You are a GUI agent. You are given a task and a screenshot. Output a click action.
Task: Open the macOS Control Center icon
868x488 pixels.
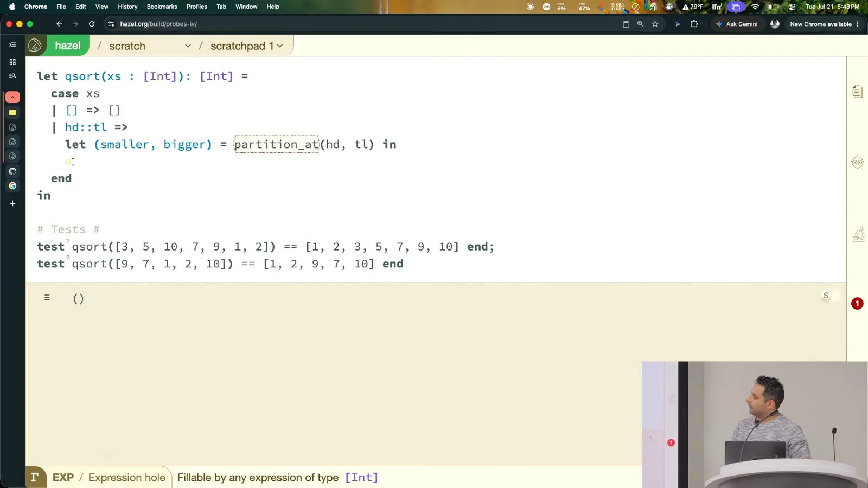(x=792, y=7)
